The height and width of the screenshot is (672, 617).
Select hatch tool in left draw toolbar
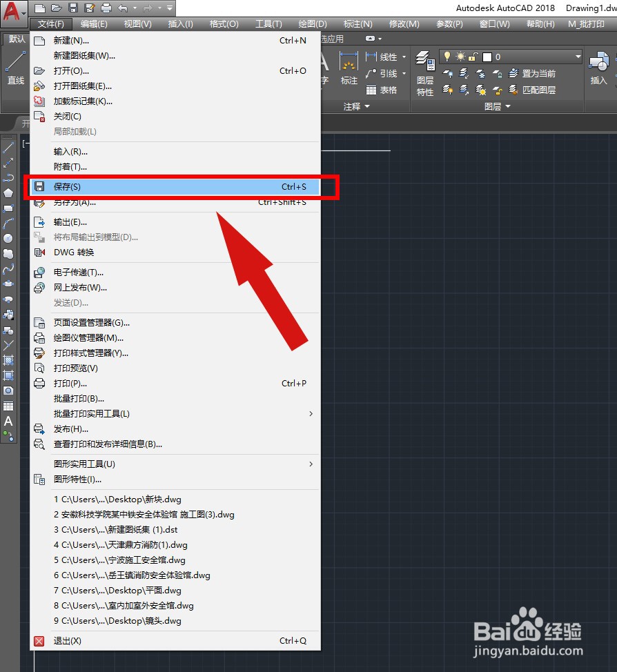pos(8,360)
